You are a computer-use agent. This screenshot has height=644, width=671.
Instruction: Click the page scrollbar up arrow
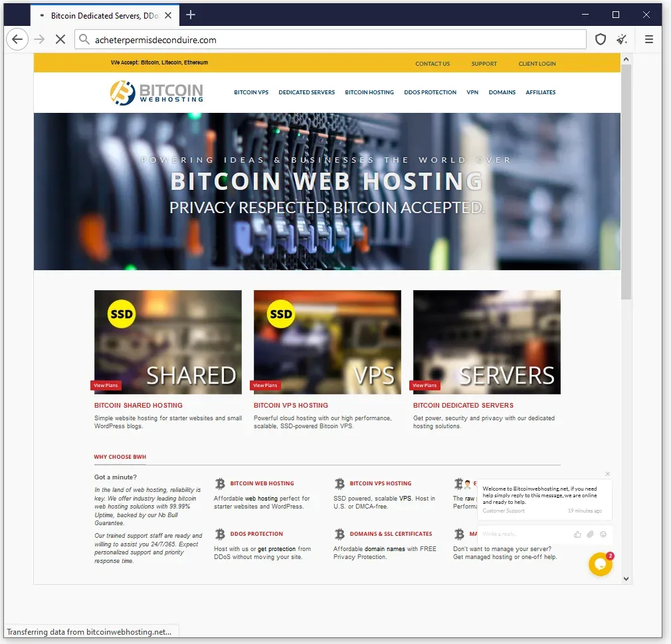click(x=626, y=60)
